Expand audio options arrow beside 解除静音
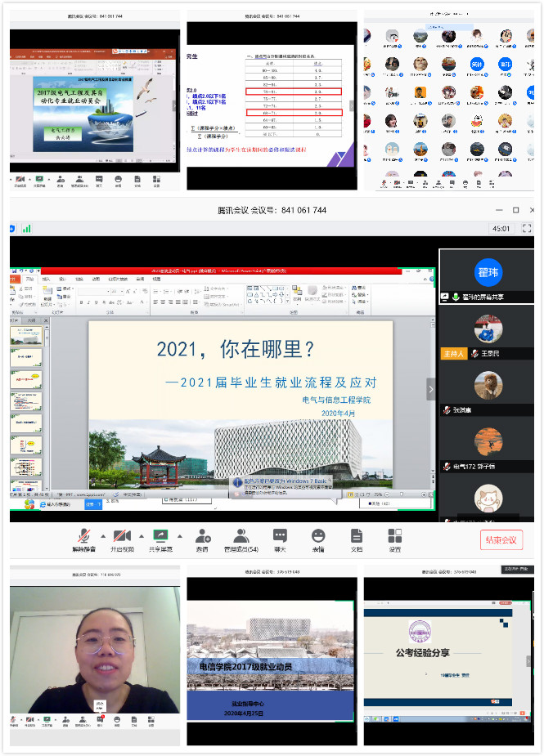Viewport: 544px width, 756px height. (x=101, y=536)
